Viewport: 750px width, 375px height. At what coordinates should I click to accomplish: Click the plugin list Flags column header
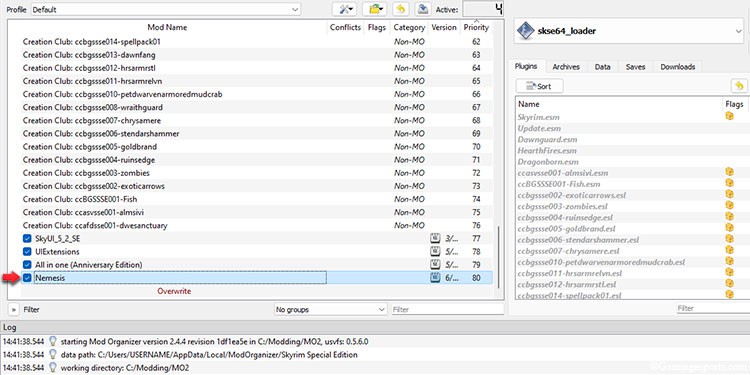[734, 104]
